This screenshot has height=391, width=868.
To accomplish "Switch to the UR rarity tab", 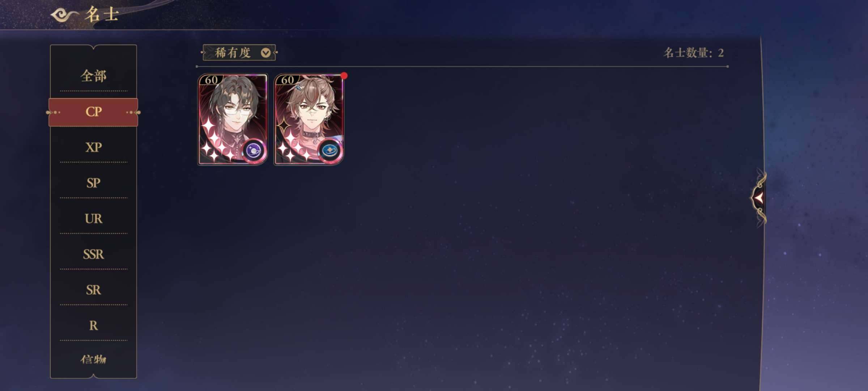I will (x=93, y=219).
